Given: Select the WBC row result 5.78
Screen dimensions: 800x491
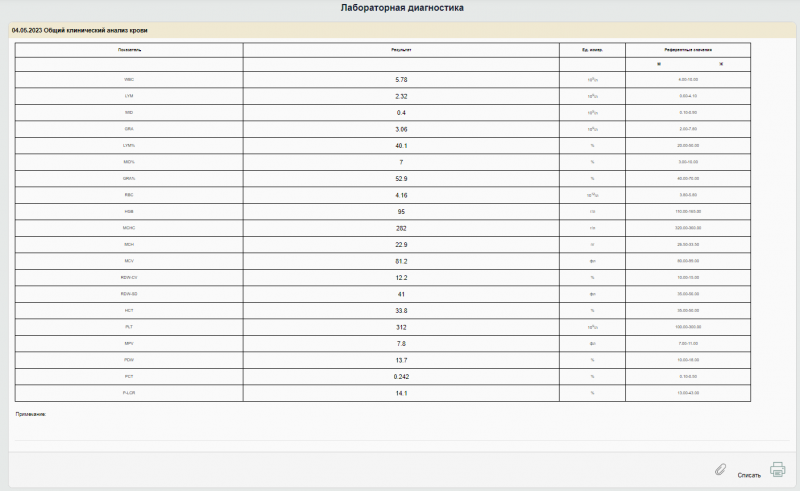Looking at the screenshot, I should tap(401, 79).
